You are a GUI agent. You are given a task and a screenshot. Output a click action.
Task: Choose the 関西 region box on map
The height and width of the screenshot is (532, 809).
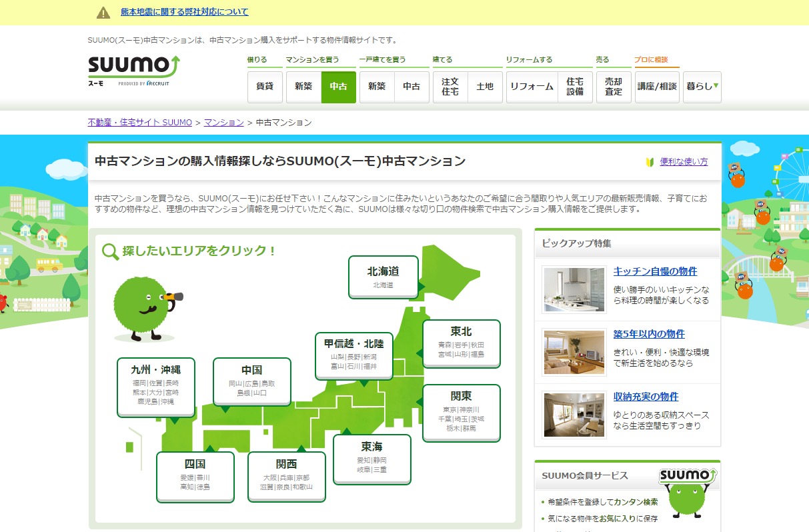coord(287,476)
